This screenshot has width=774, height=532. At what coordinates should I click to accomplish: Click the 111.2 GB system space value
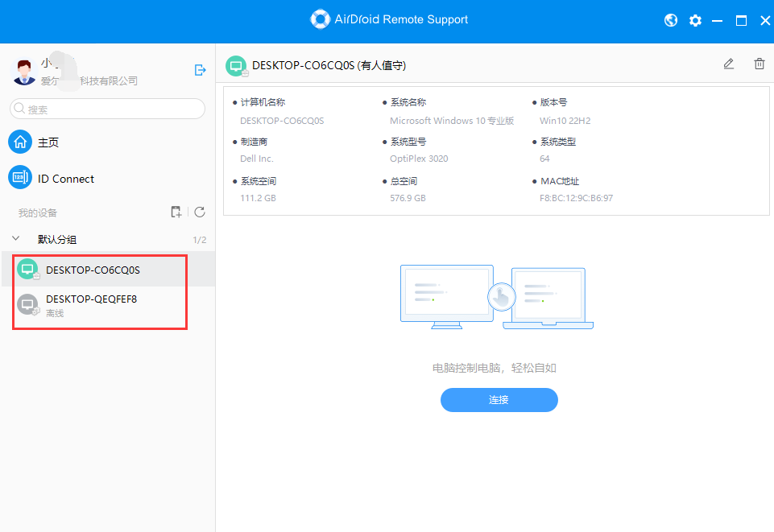(x=259, y=198)
